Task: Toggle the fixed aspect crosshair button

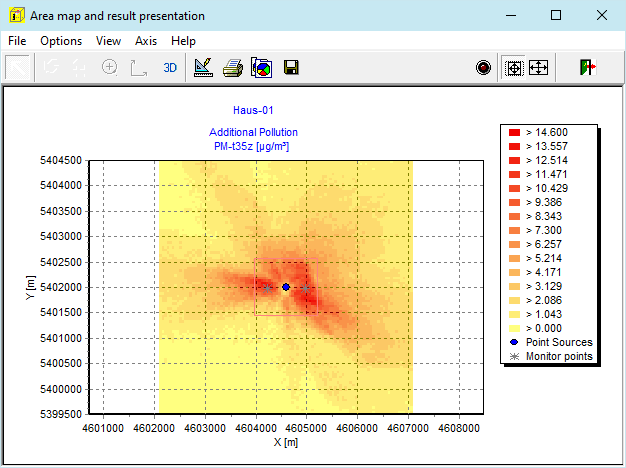Action: coord(514,68)
